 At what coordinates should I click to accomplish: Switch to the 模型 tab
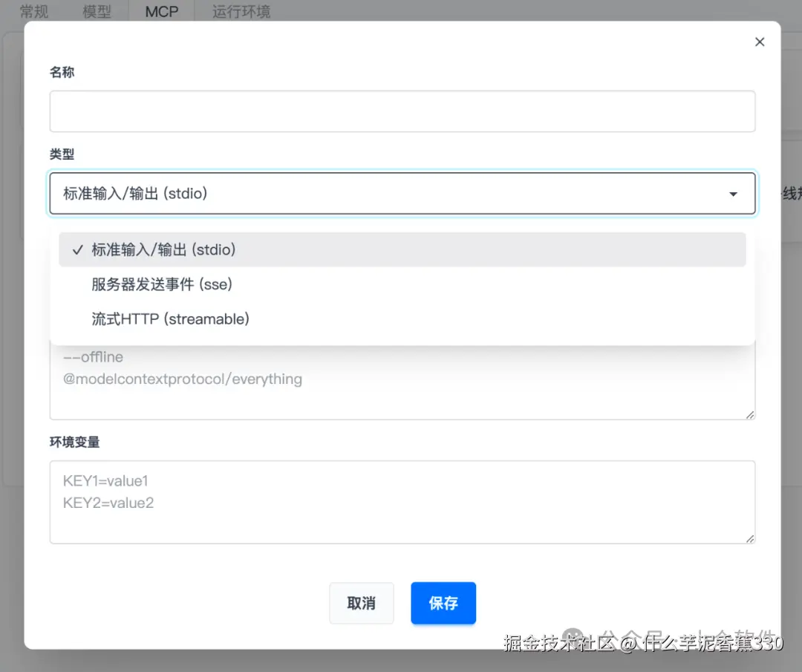[97, 11]
